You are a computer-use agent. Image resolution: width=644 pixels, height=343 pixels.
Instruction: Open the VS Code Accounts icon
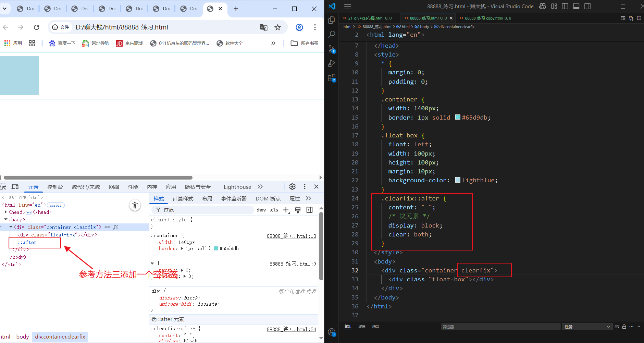(332, 332)
